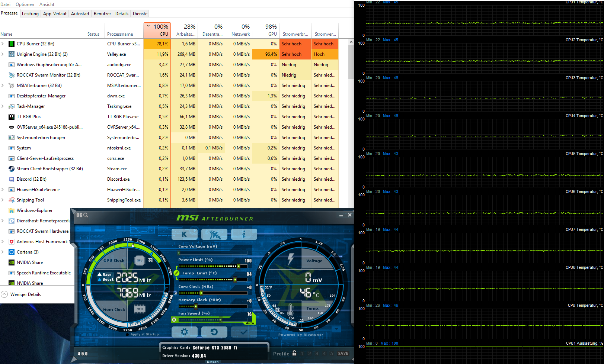Click the thermometer icon in the temperature gauge

pyautogui.click(x=290, y=310)
